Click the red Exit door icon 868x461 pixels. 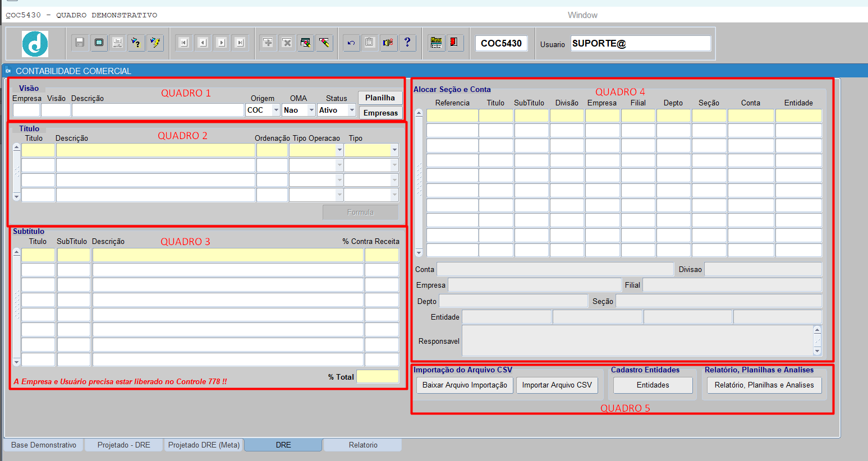(454, 43)
